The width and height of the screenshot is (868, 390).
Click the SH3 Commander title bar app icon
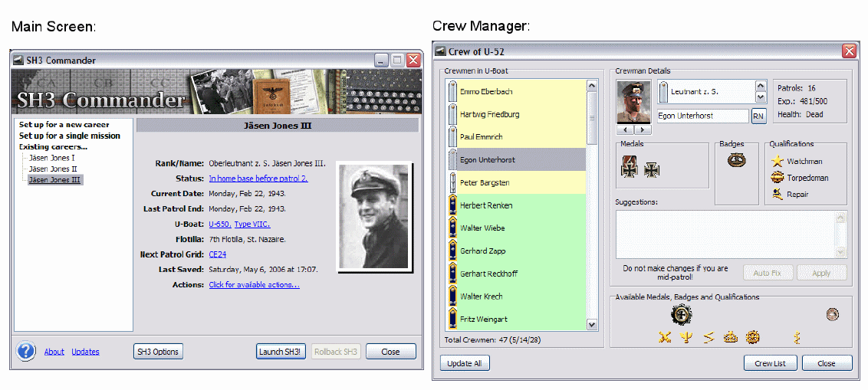pyautogui.click(x=18, y=61)
